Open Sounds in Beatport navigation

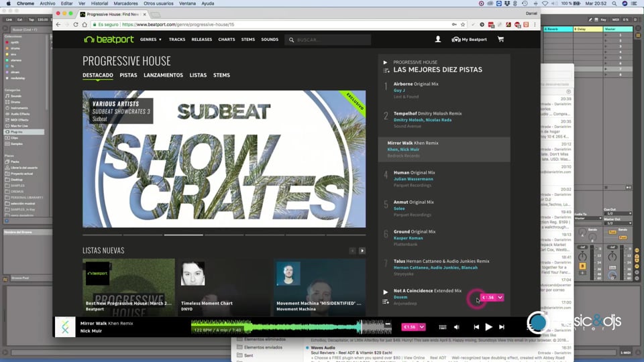(270, 40)
